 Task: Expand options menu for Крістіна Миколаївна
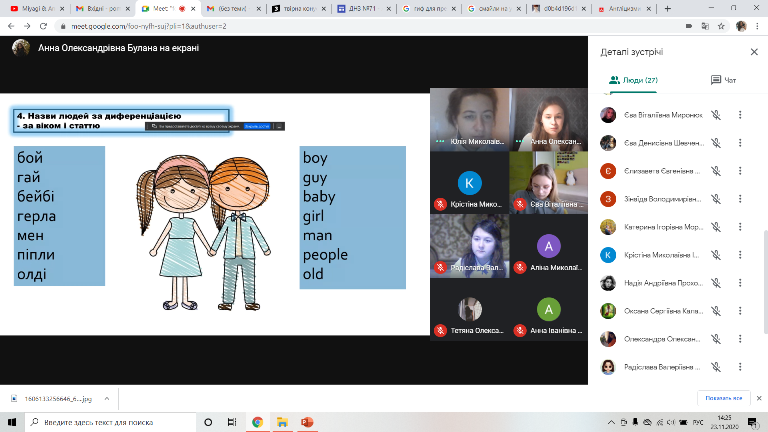740,255
